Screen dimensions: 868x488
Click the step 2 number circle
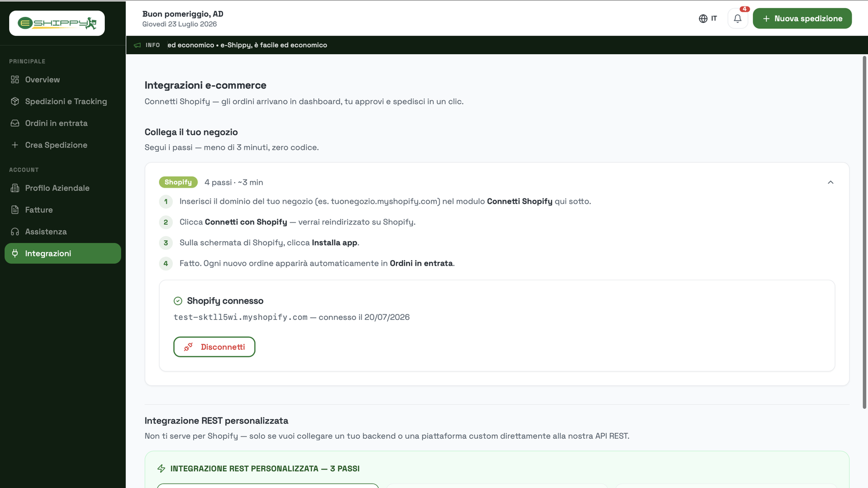pyautogui.click(x=166, y=222)
